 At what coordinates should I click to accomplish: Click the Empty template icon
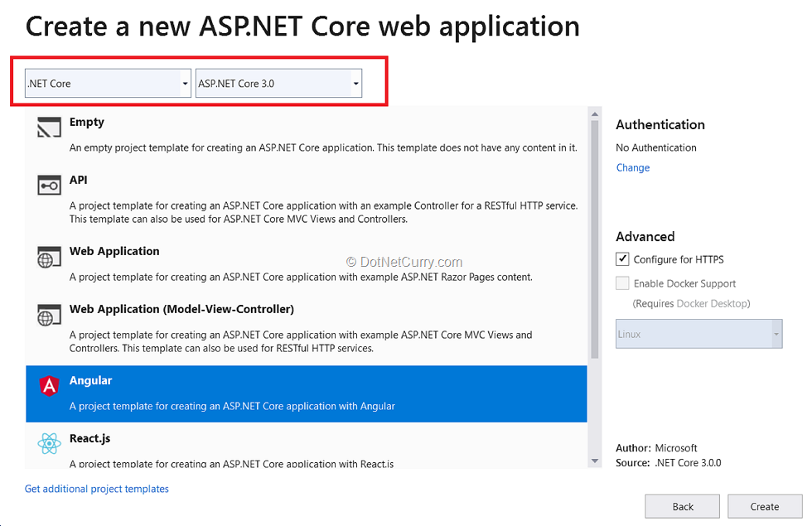(x=49, y=128)
